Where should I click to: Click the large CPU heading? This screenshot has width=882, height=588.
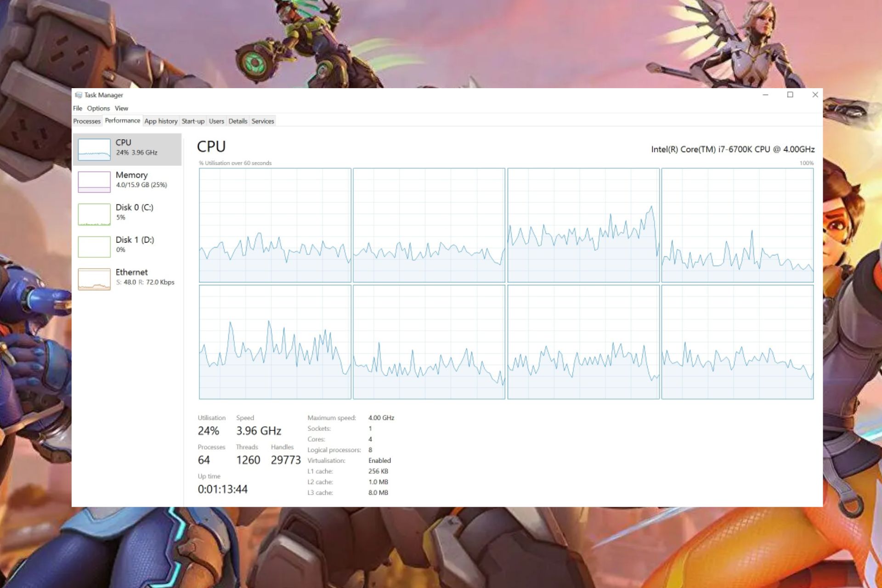(x=211, y=147)
